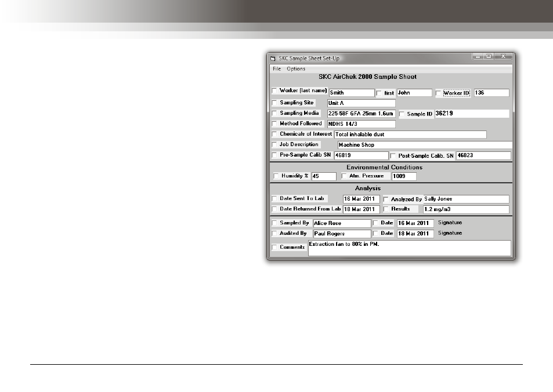The image size is (553, 392).
Task: Click the Worker ID field showing 136
Action: pos(491,93)
